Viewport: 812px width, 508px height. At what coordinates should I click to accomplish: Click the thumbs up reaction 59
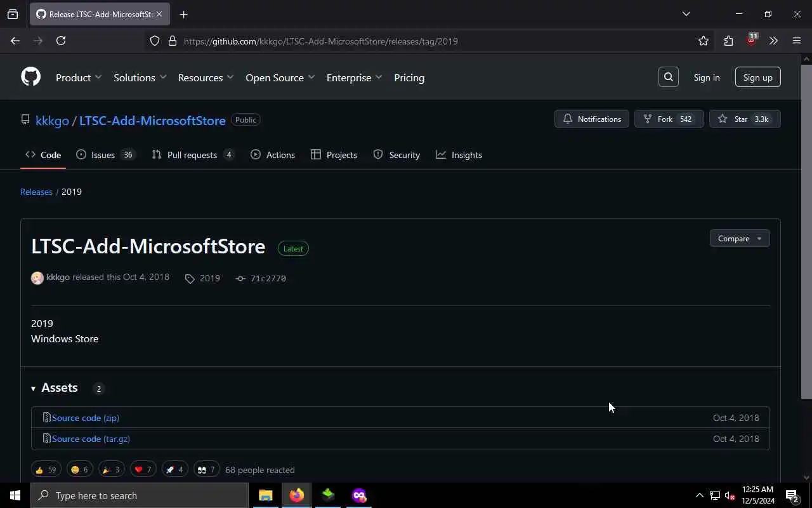pos(46,469)
